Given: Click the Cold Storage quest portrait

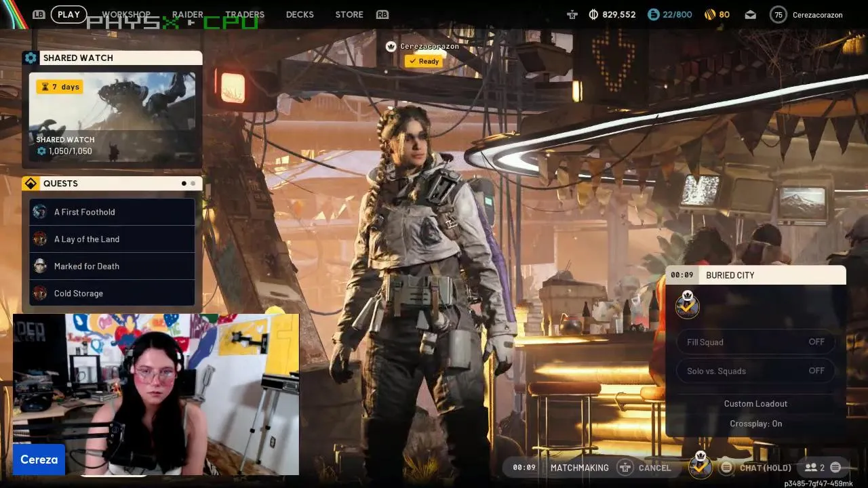Looking at the screenshot, I should coord(40,293).
